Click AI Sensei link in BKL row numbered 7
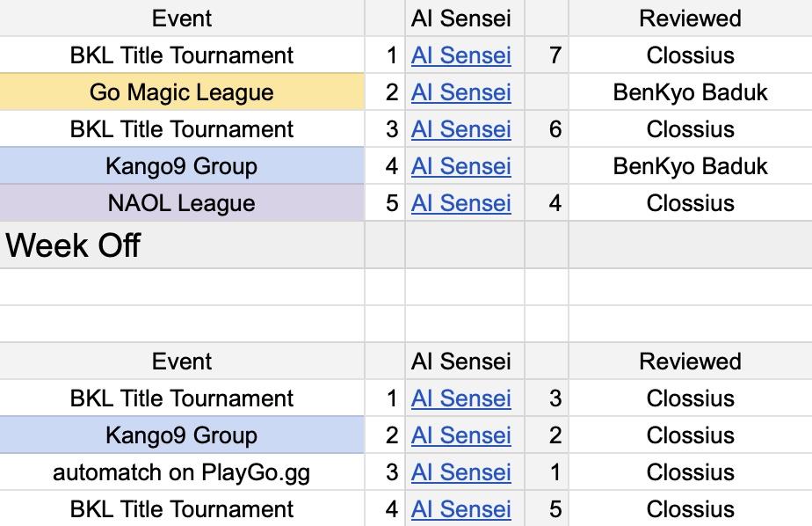812x526 pixels. click(x=460, y=55)
